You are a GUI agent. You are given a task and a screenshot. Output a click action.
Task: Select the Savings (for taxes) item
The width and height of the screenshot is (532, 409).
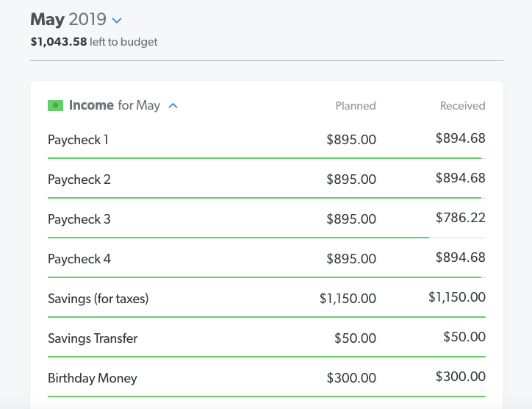pos(98,299)
